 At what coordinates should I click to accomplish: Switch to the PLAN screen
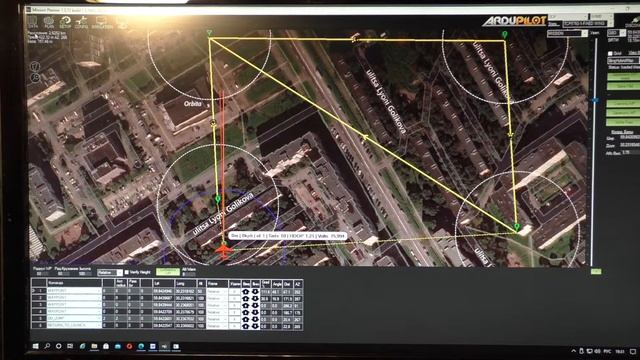(49, 22)
